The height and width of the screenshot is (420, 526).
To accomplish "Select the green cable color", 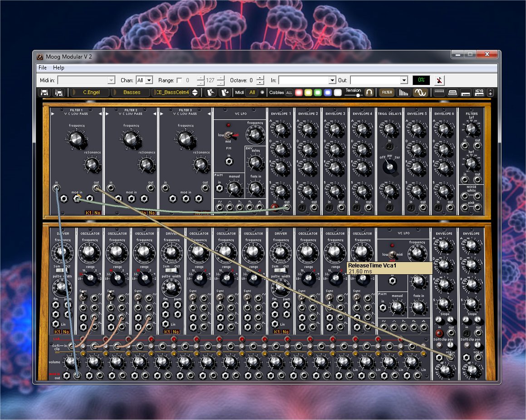I will [x=318, y=93].
